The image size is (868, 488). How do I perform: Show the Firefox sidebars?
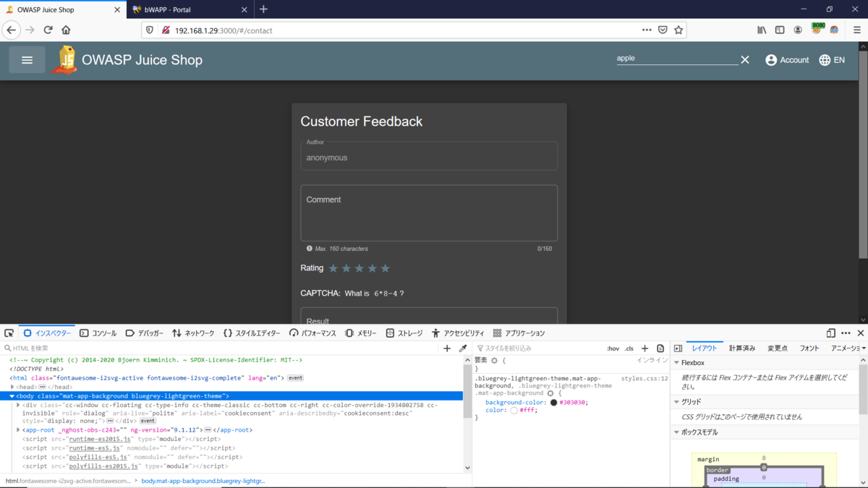tap(780, 30)
